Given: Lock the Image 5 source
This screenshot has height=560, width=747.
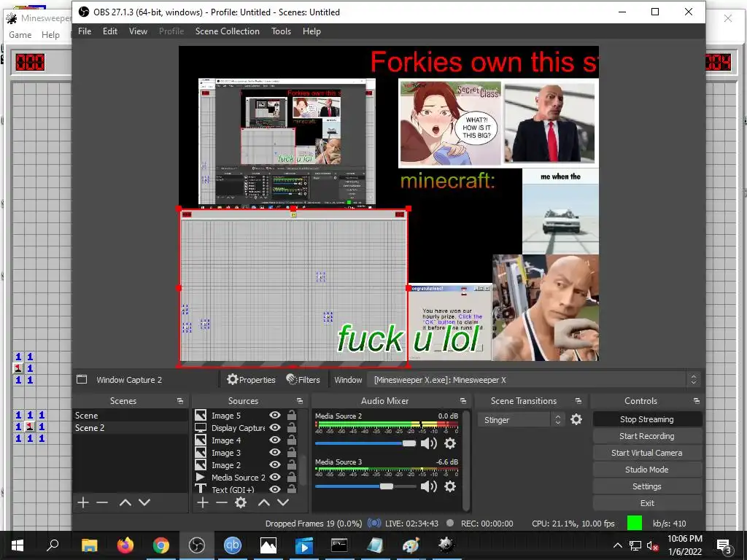Looking at the screenshot, I should [x=292, y=415].
